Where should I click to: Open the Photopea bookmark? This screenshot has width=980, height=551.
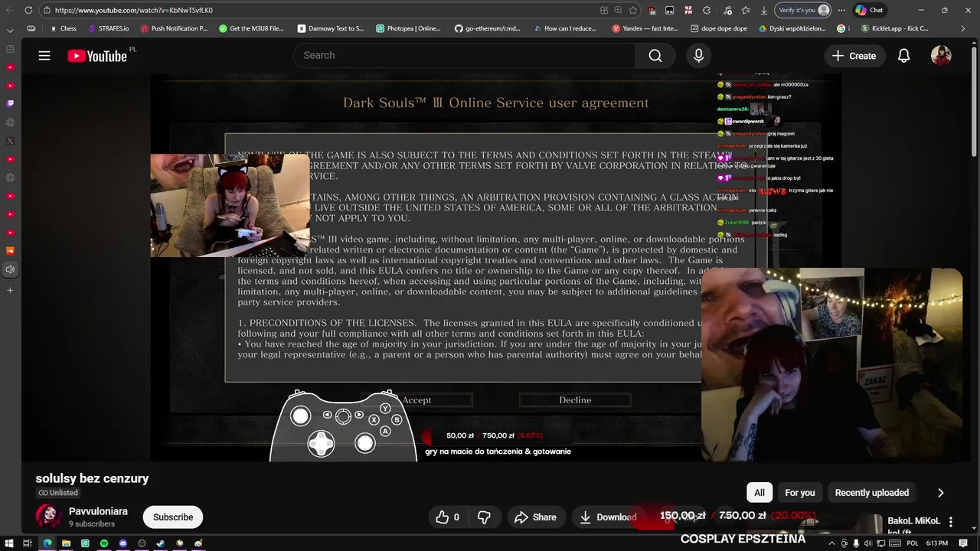[x=408, y=28]
